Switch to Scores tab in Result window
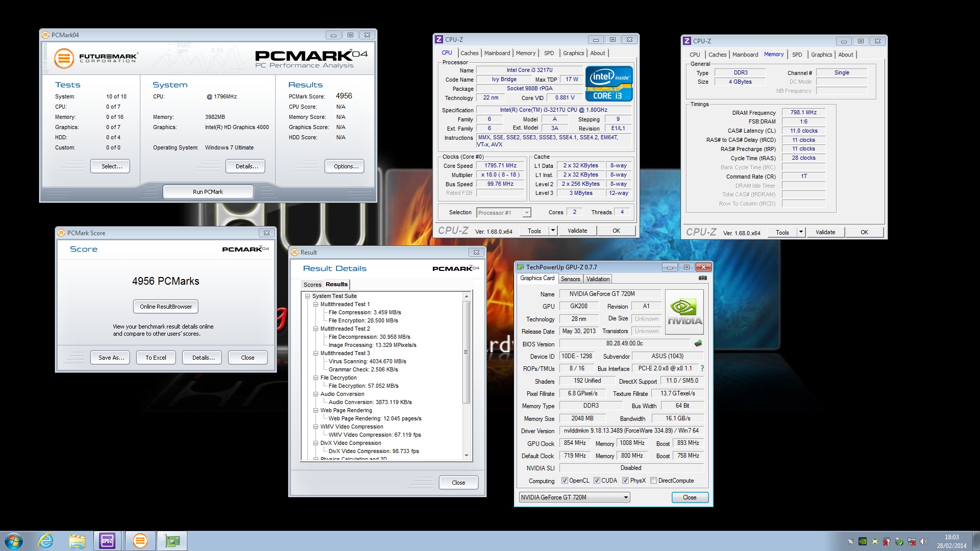Viewport: 980px width, 551px height. (312, 285)
